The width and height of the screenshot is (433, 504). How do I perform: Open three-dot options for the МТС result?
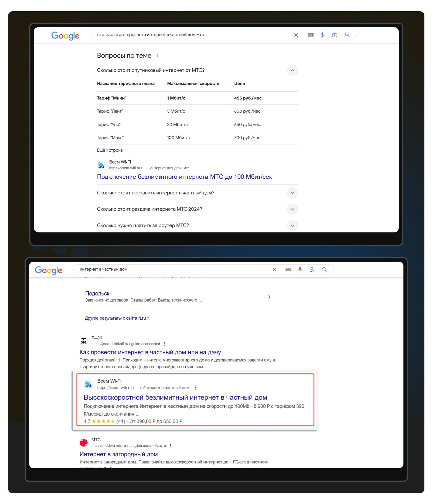point(170,445)
